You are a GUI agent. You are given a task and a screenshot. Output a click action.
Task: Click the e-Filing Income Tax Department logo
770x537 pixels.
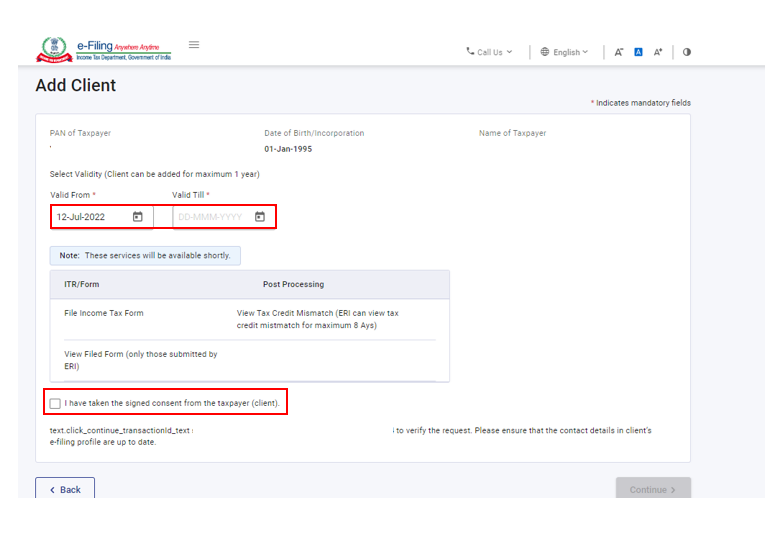point(104,49)
